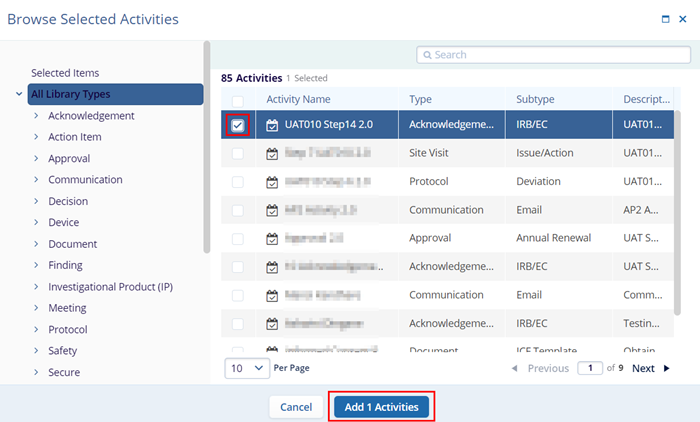Image resolution: width=700 pixels, height=422 pixels.
Task: Toggle the select-all checkbox in table header
Action: 238,100
